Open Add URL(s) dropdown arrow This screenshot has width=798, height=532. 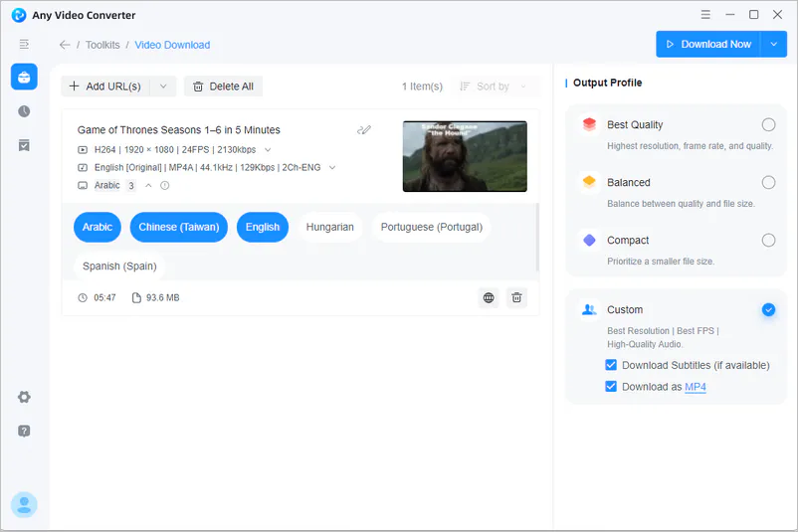tap(163, 87)
